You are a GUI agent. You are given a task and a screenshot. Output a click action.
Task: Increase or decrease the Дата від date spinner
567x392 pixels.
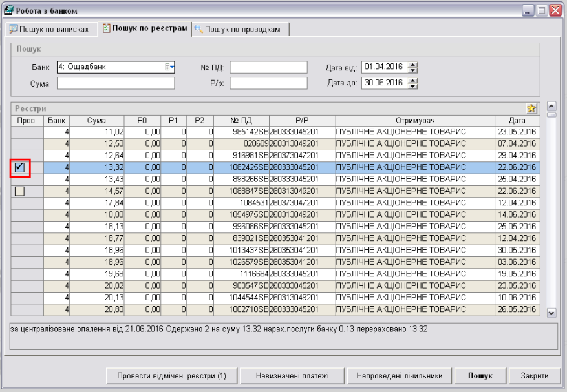[413, 67]
